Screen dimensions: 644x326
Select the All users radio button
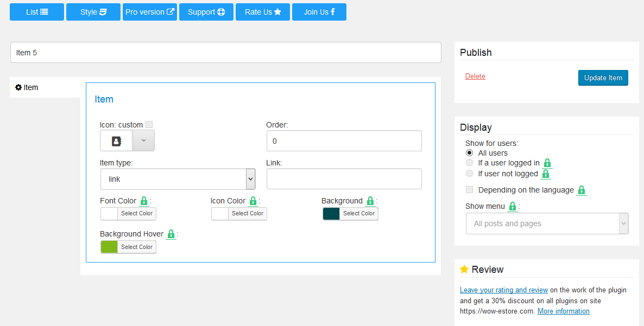tap(470, 153)
